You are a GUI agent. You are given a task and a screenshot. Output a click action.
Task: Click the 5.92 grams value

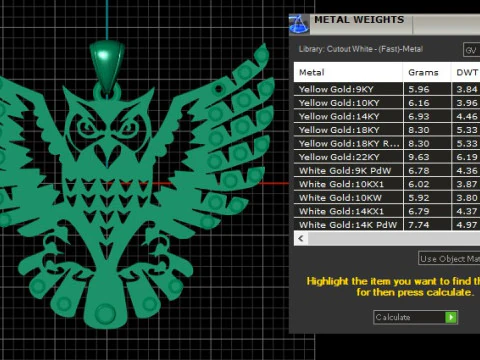(x=419, y=198)
